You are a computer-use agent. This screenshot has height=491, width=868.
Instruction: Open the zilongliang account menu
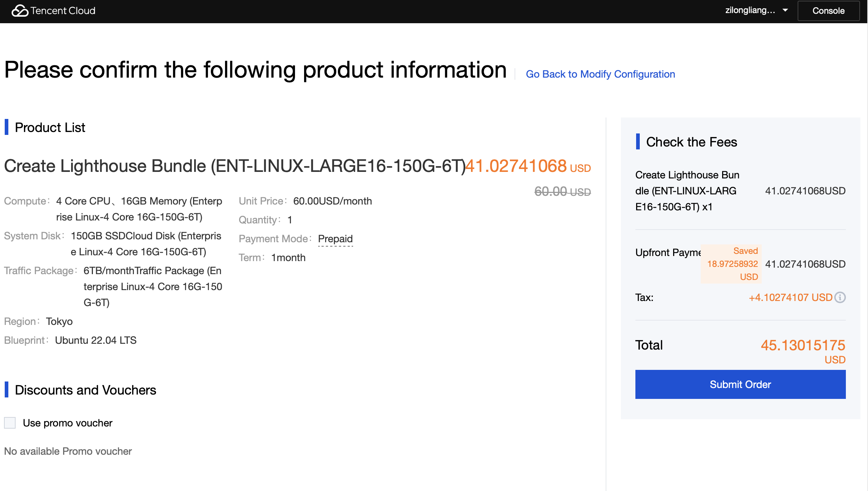[750, 11]
